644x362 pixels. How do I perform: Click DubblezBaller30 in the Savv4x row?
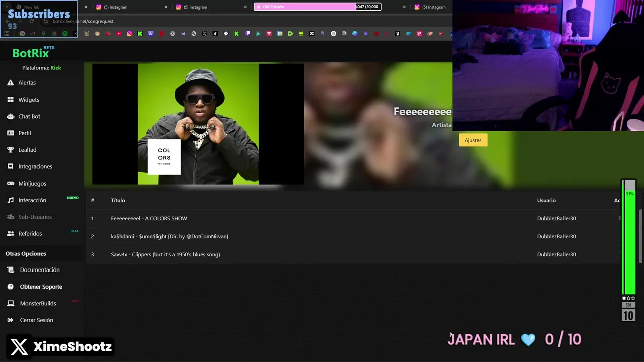pos(556,254)
